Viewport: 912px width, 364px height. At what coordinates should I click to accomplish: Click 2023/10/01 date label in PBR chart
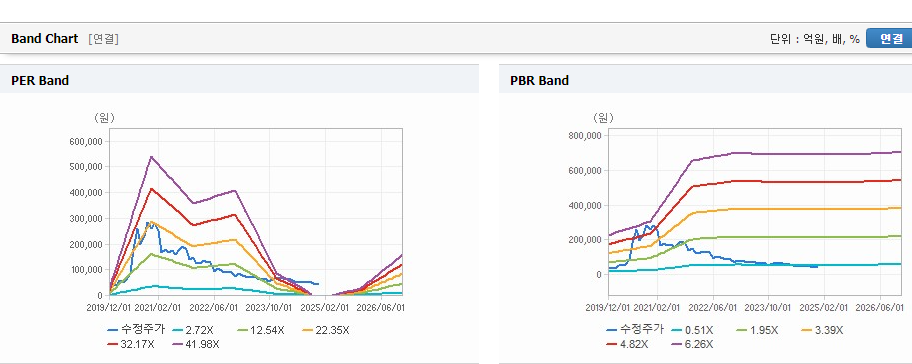(769, 307)
